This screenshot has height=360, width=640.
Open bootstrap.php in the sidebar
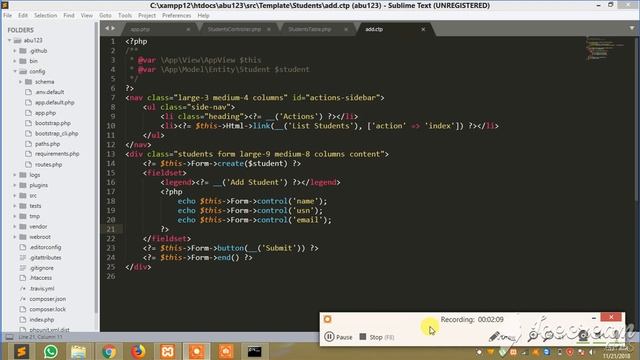tap(53, 123)
